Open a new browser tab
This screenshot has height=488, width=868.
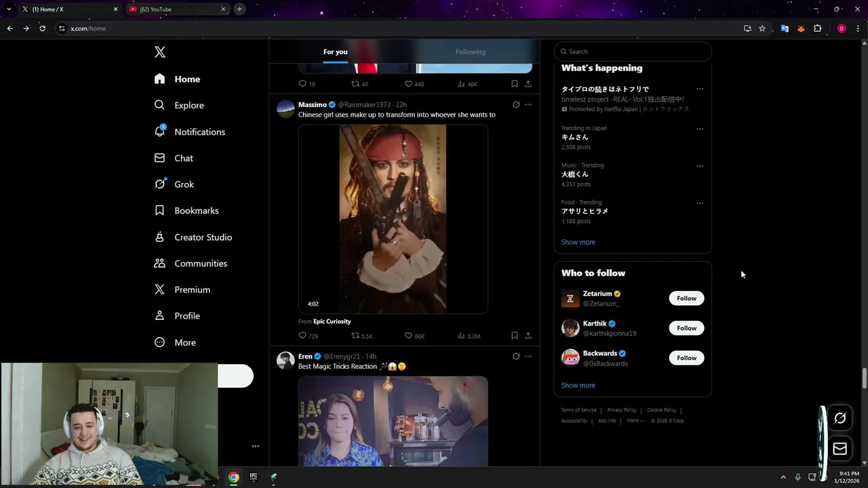click(239, 9)
